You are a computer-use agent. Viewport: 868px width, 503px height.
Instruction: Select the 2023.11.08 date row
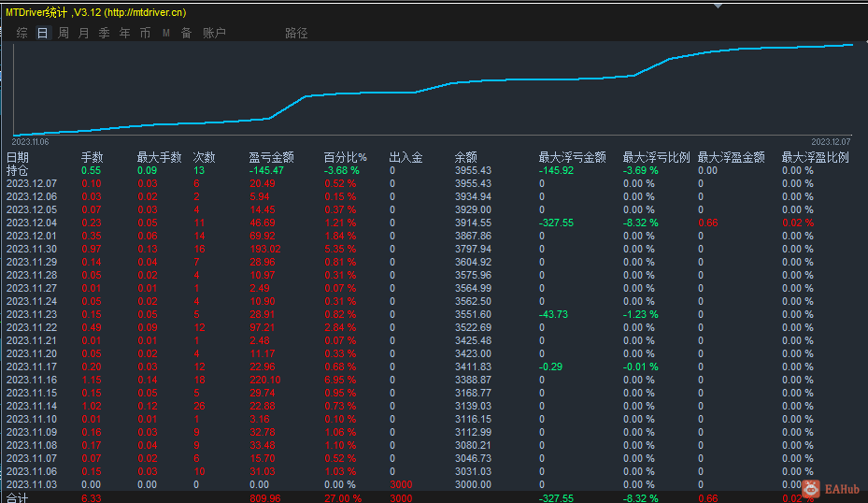32,446
